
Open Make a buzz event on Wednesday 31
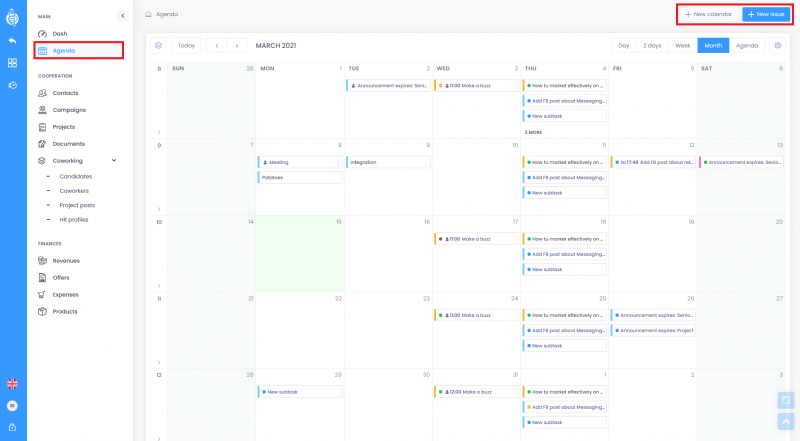coord(477,392)
